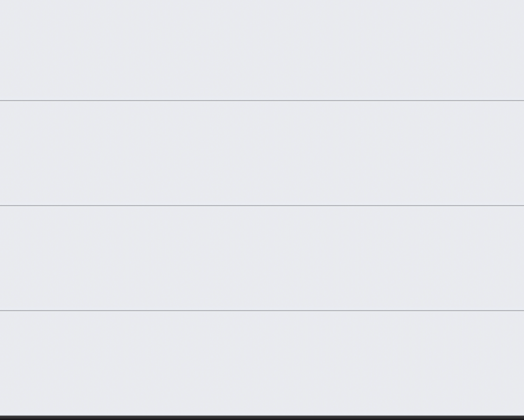Image resolution: width=524 pixels, height=420 pixels.
Task: Activate the third blank table cell
Action: (262, 258)
